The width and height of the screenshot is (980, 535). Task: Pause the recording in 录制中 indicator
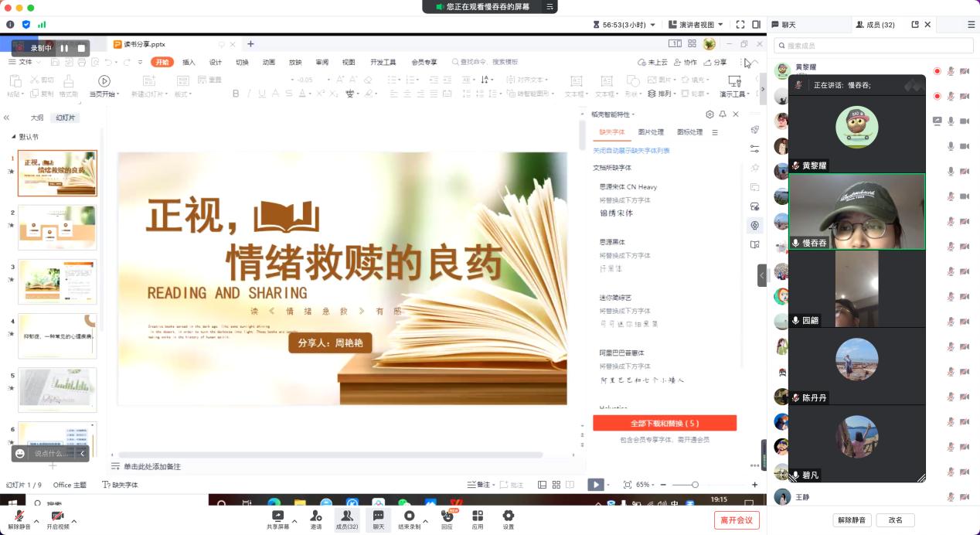tap(65, 48)
